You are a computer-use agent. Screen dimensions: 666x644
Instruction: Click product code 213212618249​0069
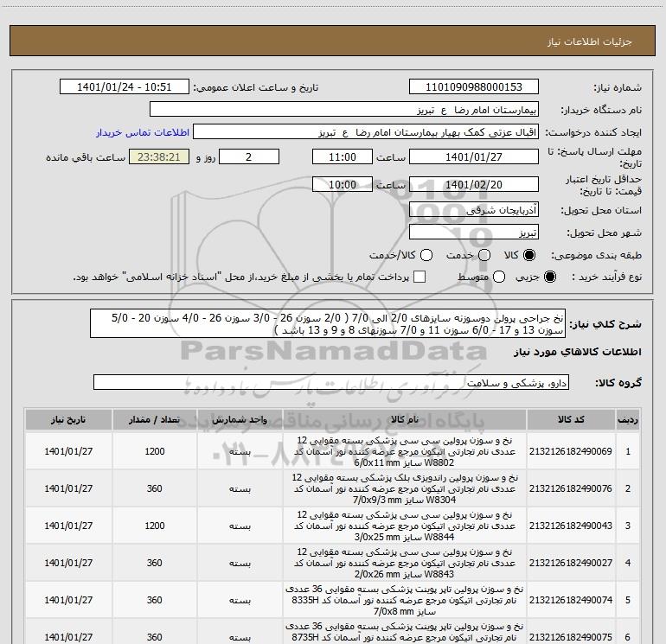tap(571, 451)
